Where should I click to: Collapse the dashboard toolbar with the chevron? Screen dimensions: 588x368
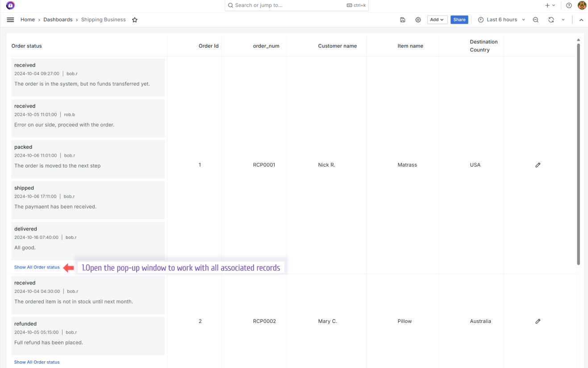click(581, 20)
